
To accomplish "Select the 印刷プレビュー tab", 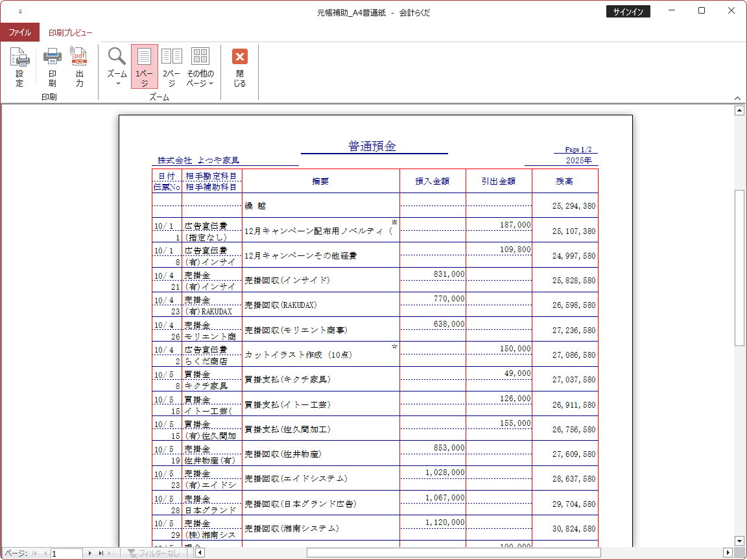I will (x=70, y=32).
